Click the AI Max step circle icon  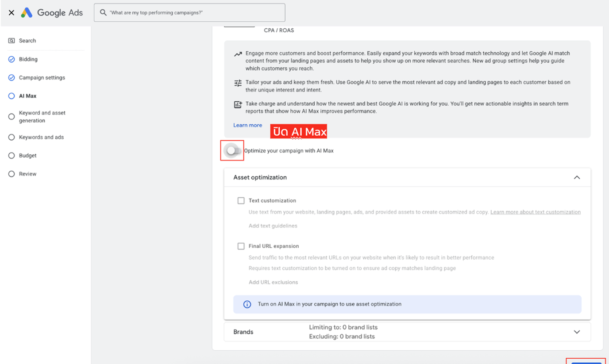coord(12,96)
